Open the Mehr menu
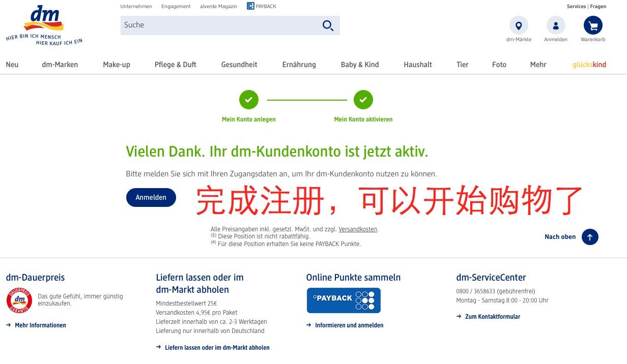The width and height of the screenshot is (627, 364). point(538,65)
